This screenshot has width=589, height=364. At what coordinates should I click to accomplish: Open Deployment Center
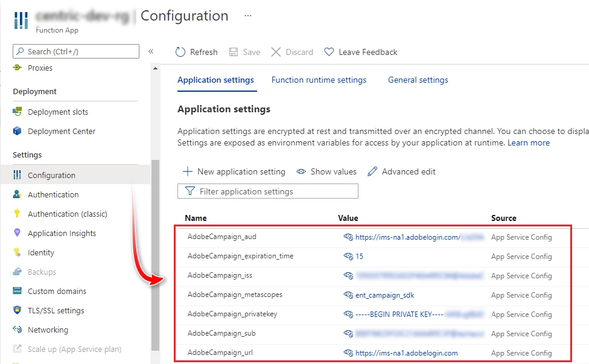click(x=54, y=131)
